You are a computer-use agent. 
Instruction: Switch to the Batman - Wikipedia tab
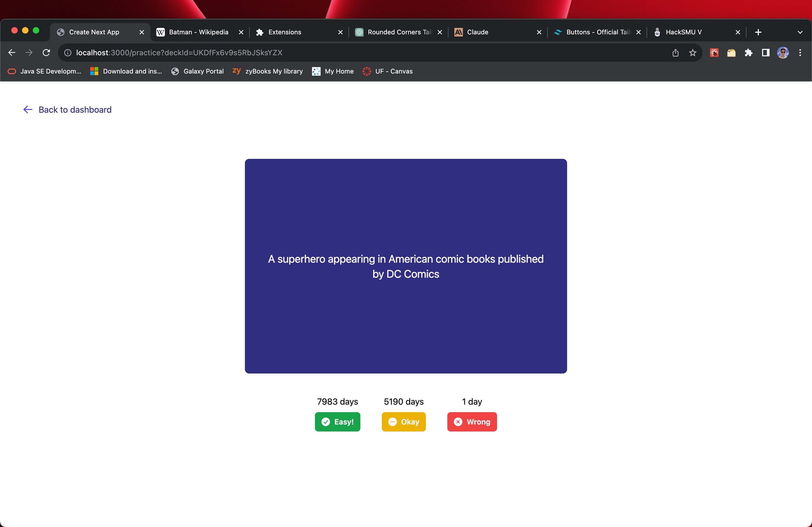tap(198, 32)
